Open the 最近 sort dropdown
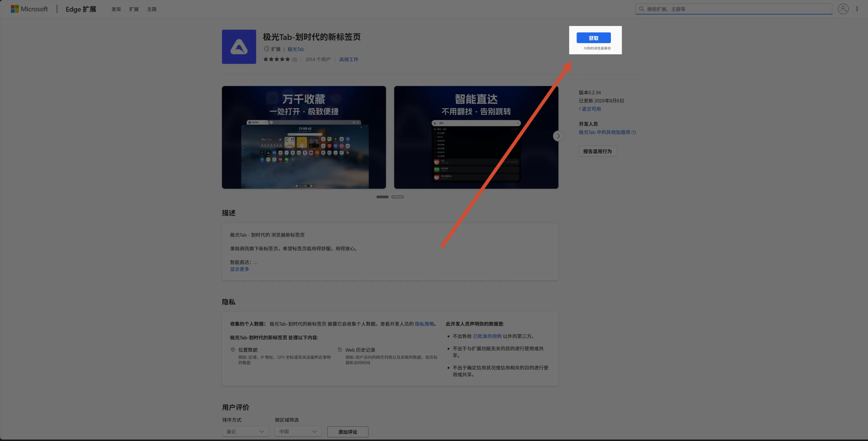The height and width of the screenshot is (441, 868). point(245,432)
